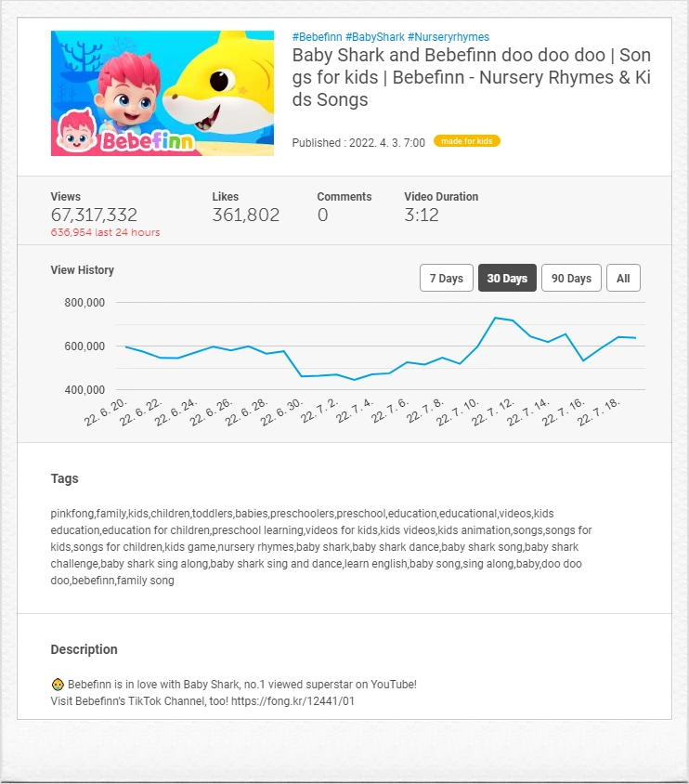
Task: Open the #BabyShark hashtag link
Action: [375, 37]
